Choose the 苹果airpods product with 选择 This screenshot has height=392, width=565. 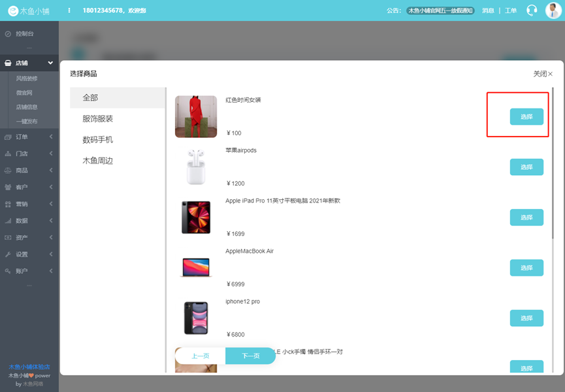pyautogui.click(x=526, y=167)
